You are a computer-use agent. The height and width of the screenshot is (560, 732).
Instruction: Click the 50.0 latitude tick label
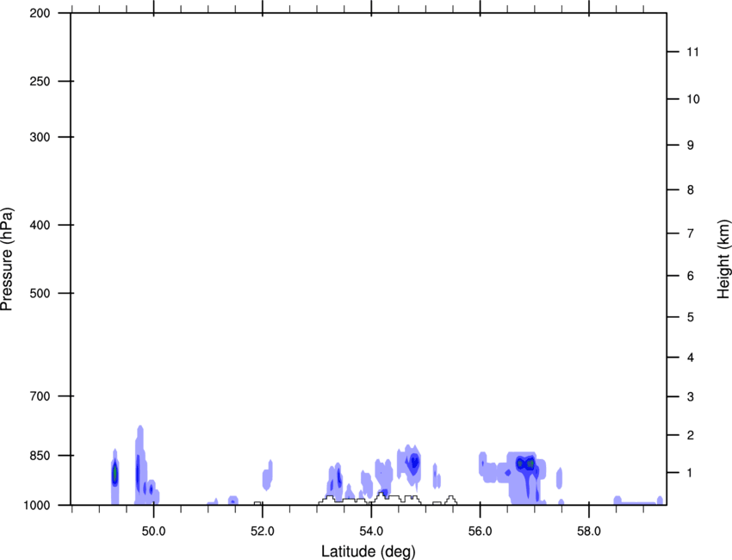click(x=153, y=531)
